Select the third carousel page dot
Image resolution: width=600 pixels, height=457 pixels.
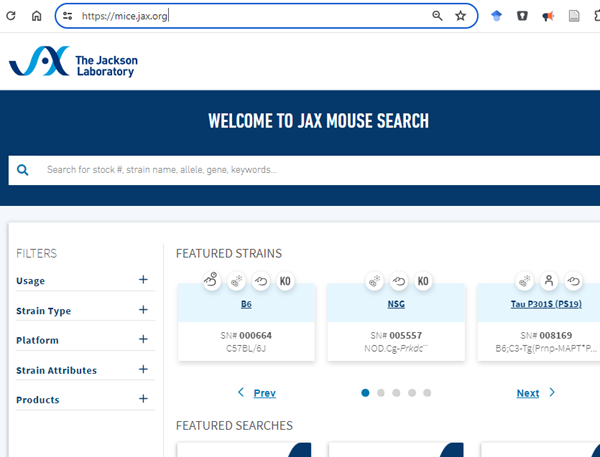click(x=396, y=393)
